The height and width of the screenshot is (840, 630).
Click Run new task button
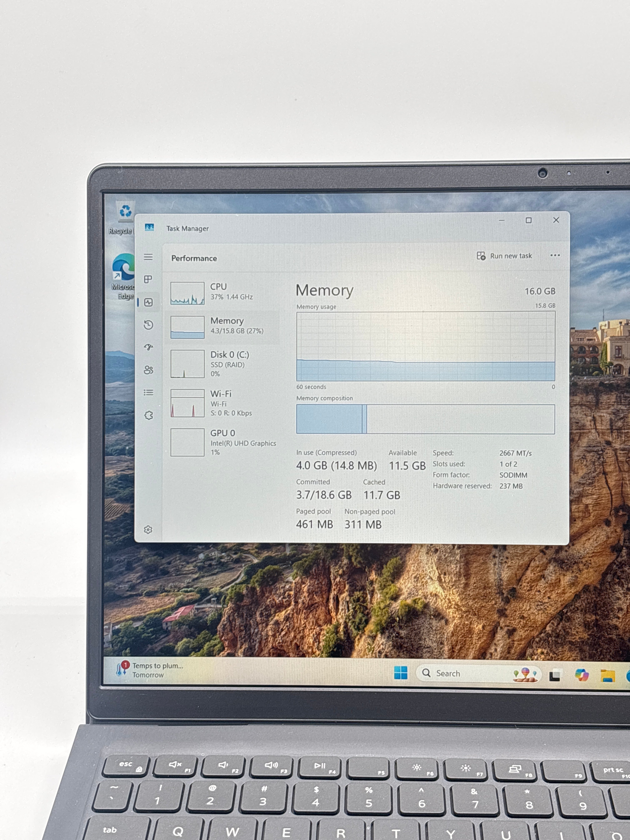504,256
